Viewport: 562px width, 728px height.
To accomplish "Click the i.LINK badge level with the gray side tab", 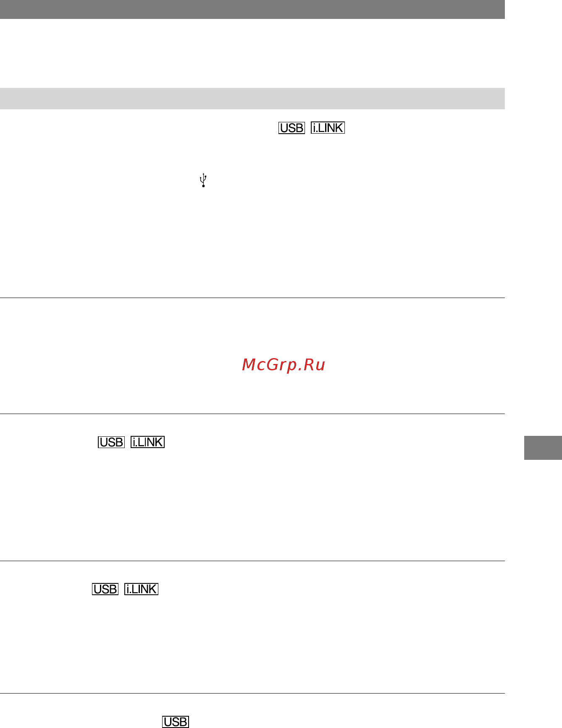I will (x=147, y=442).
